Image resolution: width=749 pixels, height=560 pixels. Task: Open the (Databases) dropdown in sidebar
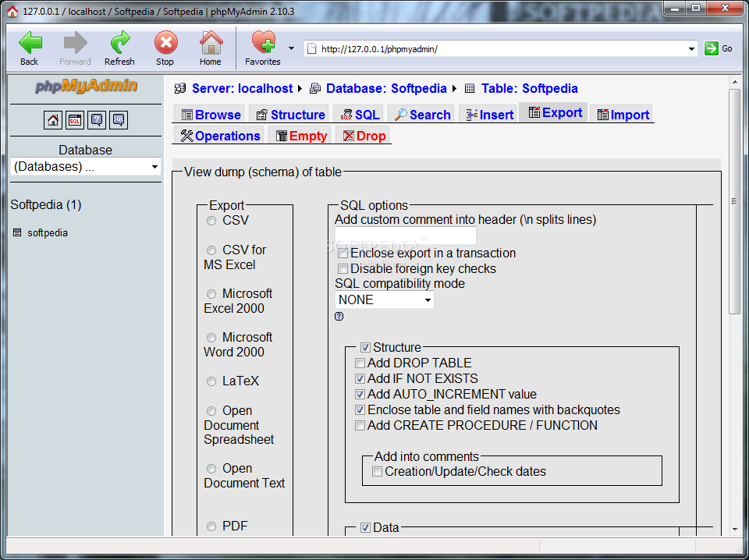pos(86,167)
